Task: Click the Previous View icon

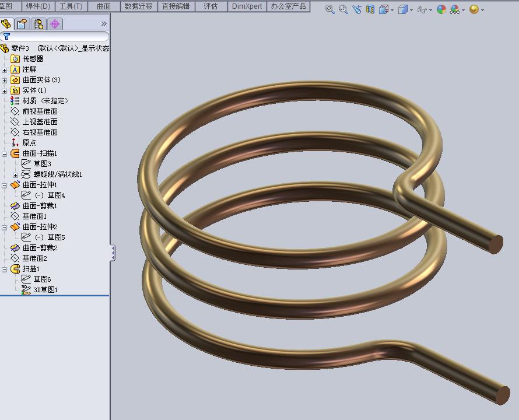Action: pos(356,9)
